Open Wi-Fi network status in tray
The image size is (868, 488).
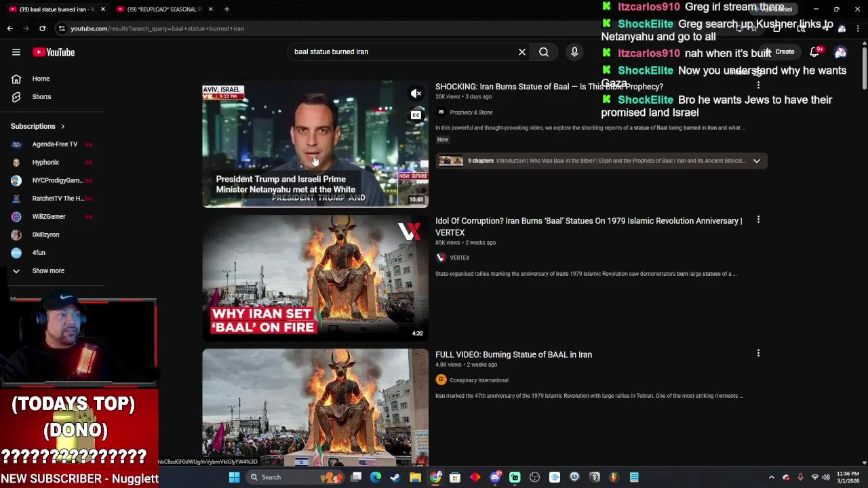(x=814, y=477)
